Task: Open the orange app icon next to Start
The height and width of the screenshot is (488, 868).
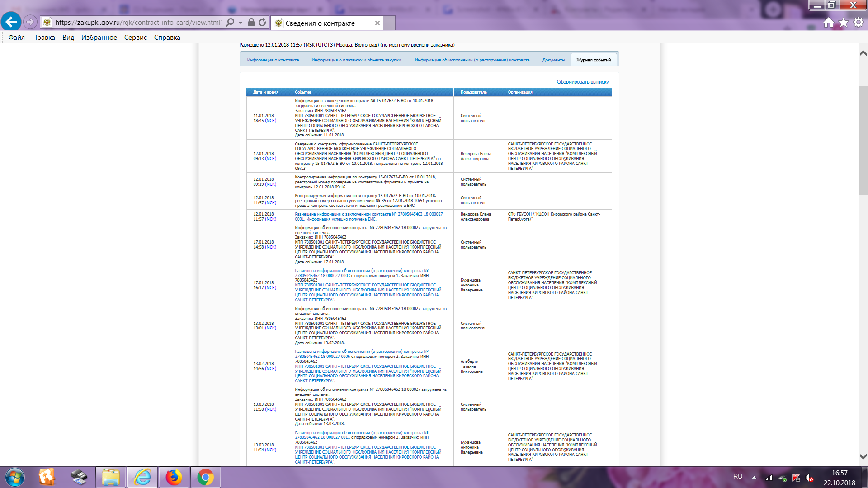Action: 47,477
